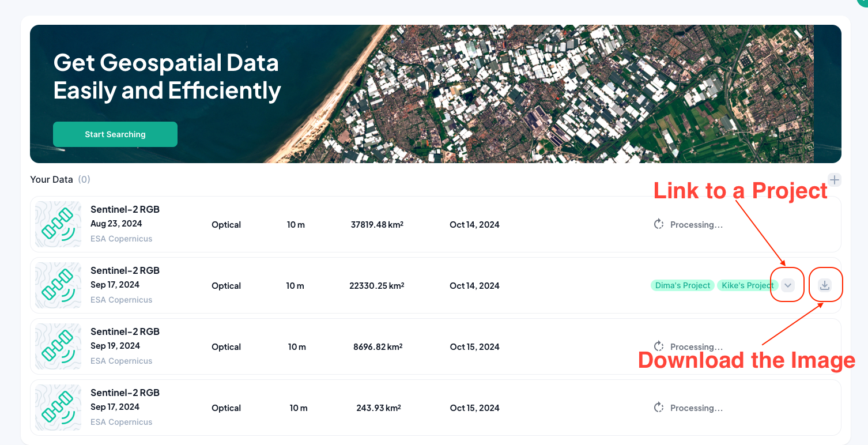Click Processing status in the 243.93 km² row
868x445 pixels.
tap(696, 408)
